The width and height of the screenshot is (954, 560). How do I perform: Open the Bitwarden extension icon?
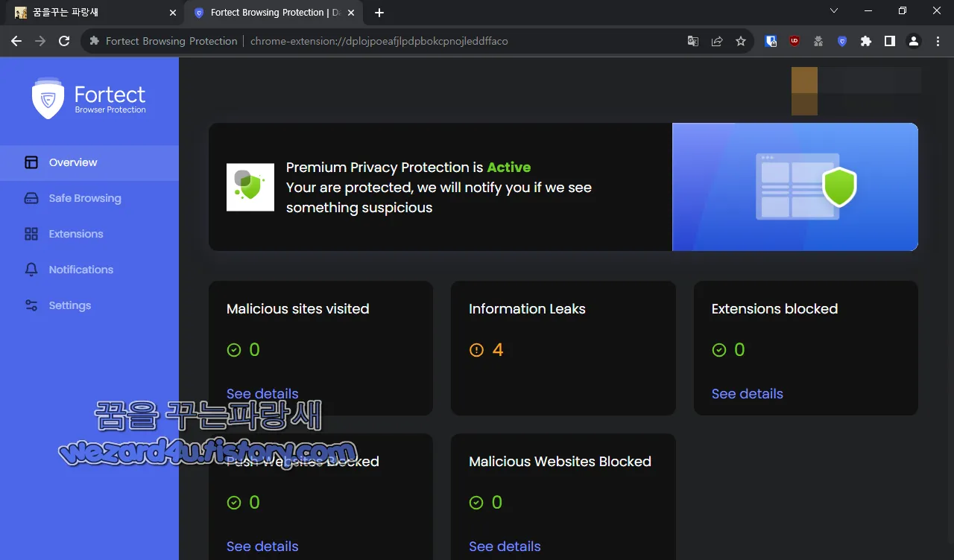pos(771,41)
